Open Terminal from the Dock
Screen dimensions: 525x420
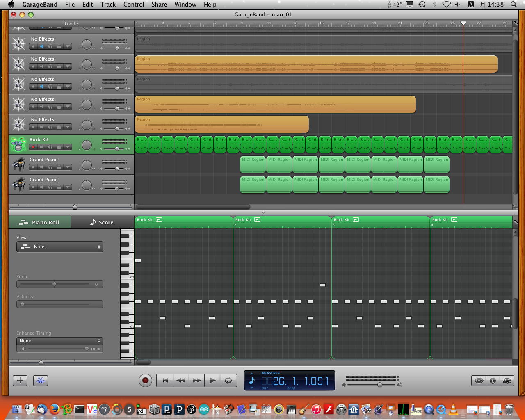point(79,409)
